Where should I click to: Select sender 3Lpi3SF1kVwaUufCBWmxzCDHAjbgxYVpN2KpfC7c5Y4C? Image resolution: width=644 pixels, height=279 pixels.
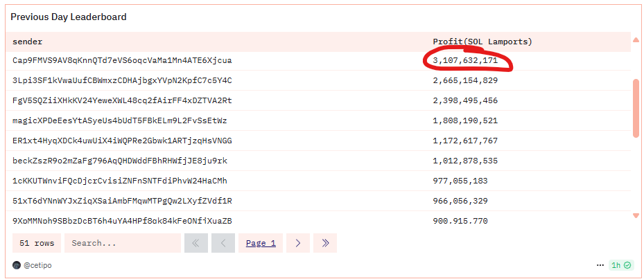coord(122,80)
